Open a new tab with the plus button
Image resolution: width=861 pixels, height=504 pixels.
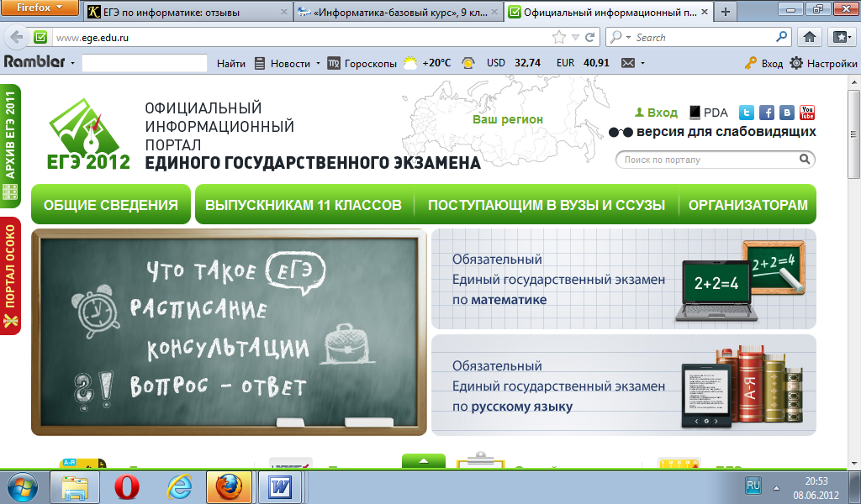(726, 12)
